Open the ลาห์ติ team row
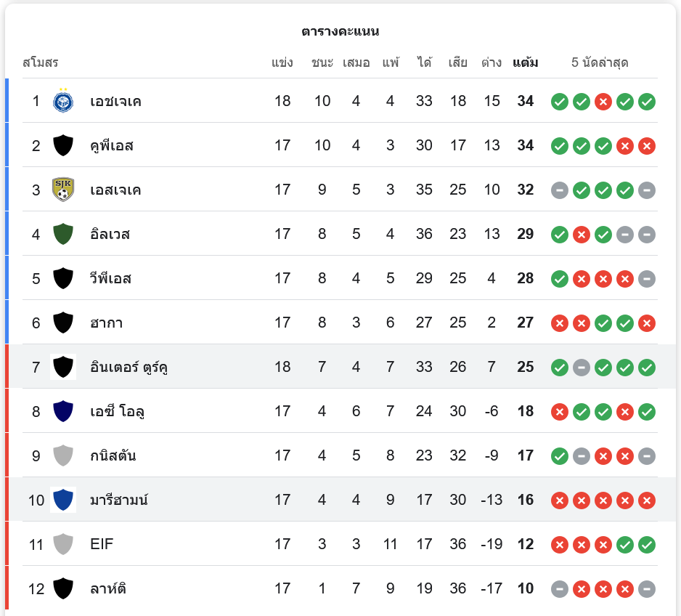This screenshot has width=681, height=616. (x=109, y=588)
